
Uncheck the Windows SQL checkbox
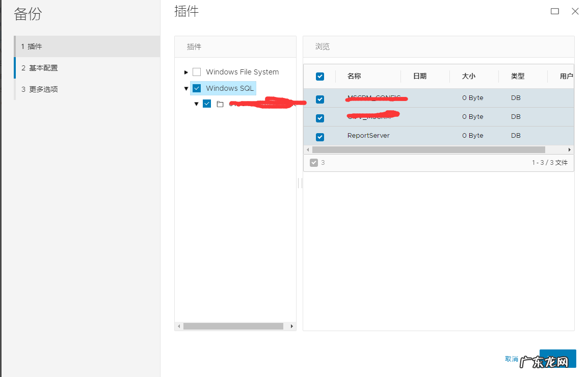click(x=196, y=88)
